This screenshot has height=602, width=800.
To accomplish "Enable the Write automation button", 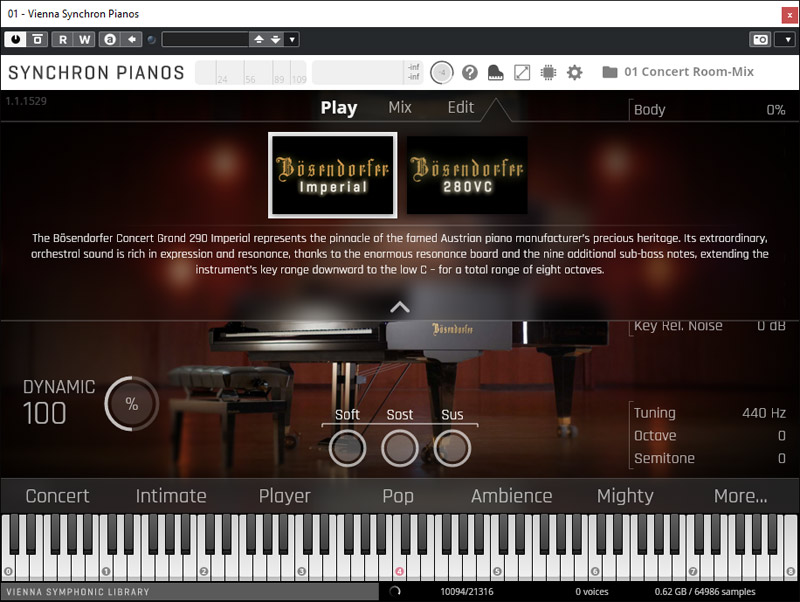I will pos(84,39).
